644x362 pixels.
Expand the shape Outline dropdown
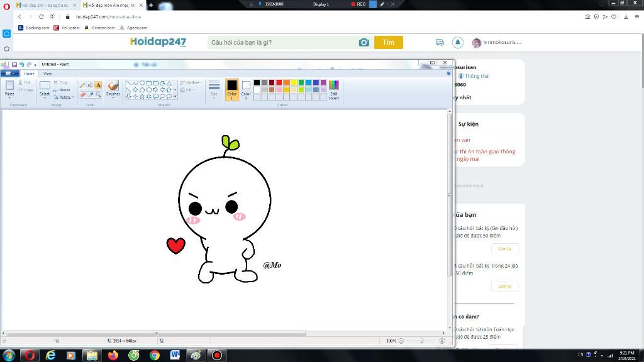(191, 82)
